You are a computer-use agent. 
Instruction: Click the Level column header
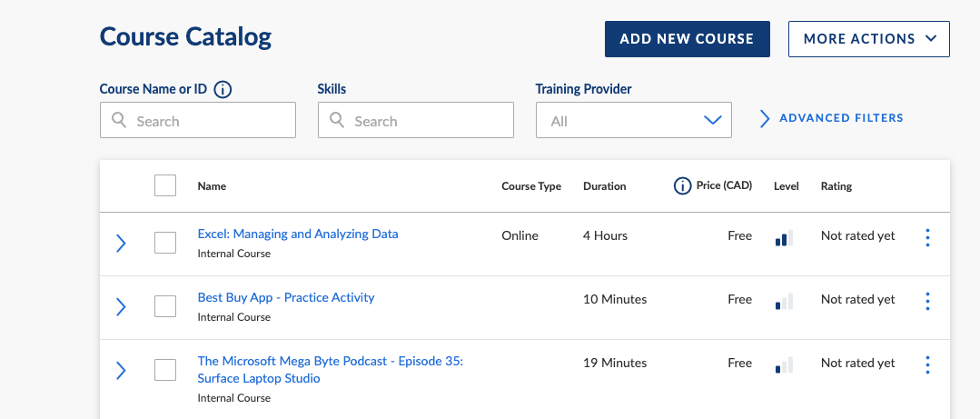point(787,185)
